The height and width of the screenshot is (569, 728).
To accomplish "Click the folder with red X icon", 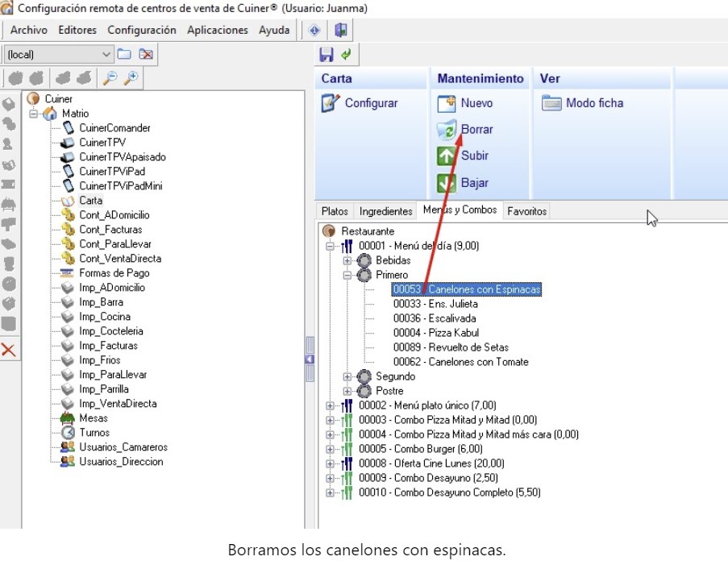I will (x=146, y=54).
